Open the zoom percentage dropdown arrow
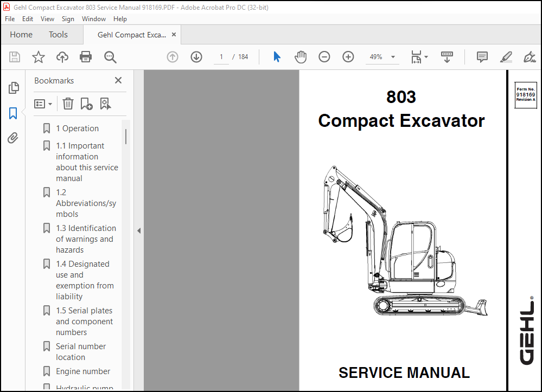Screen dimensions: 542x392 tap(393, 57)
